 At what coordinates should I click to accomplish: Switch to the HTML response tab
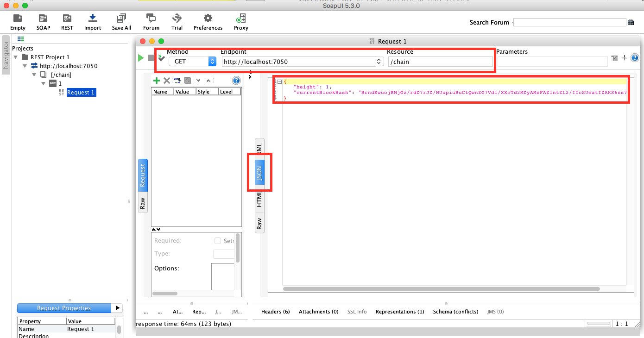click(x=259, y=200)
